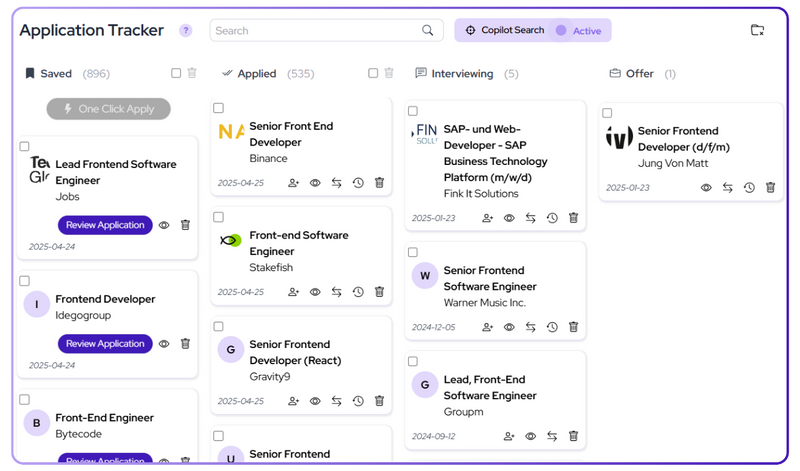This screenshot has width=800, height=471.
Task: Add contact to Binance application
Action: pos(293,183)
